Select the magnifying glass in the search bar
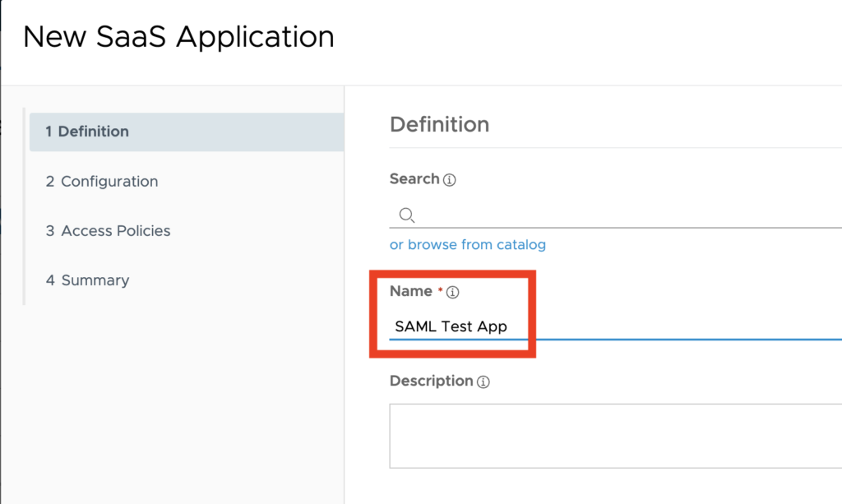 [x=406, y=214]
